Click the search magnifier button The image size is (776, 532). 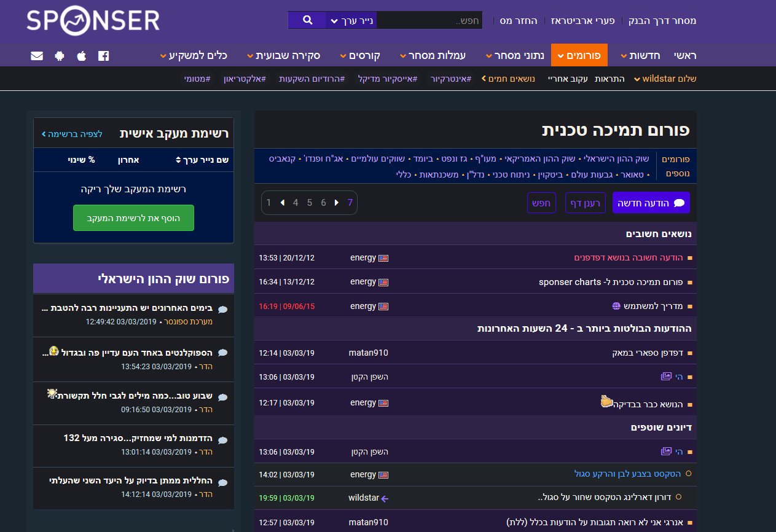click(307, 20)
